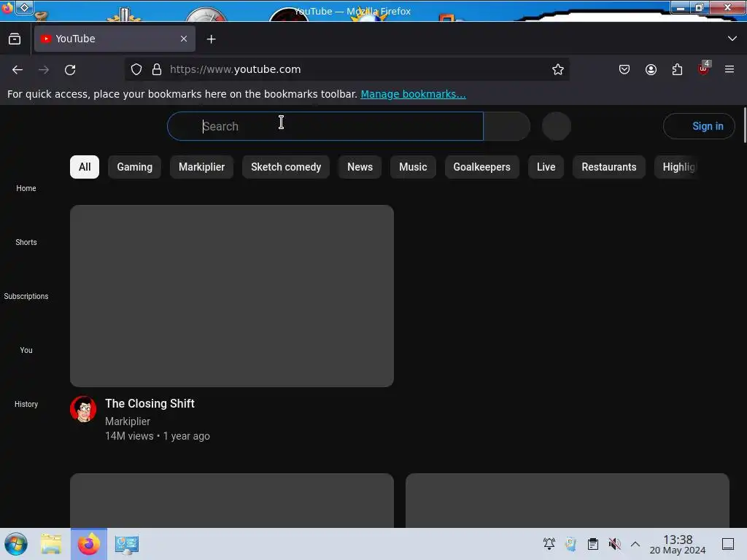Screen dimensions: 747x560
Task: Filter by Live chip
Action: click(546, 167)
